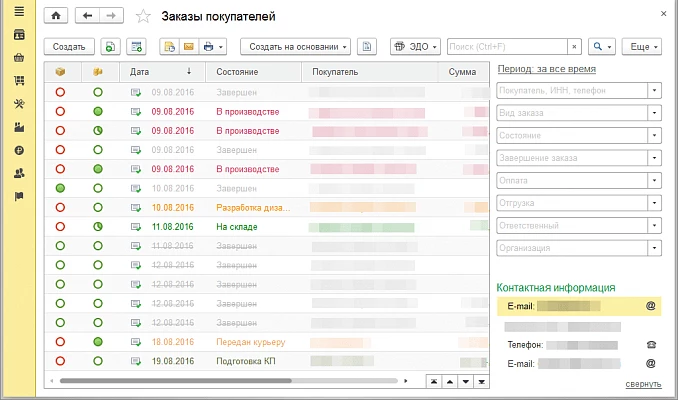This screenshot has height=400, width=678.
Task: Move down one row in the list
Action: click(466, 382)
